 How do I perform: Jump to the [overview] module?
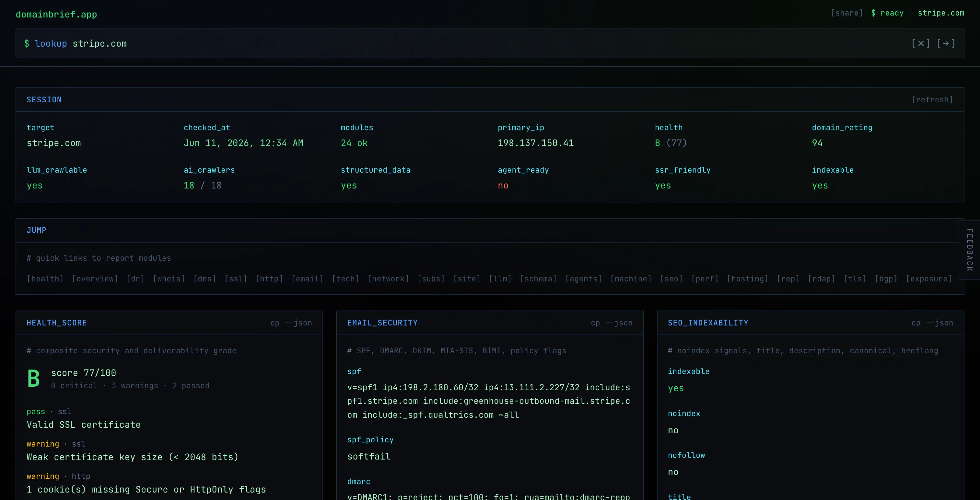coord(95,279)
